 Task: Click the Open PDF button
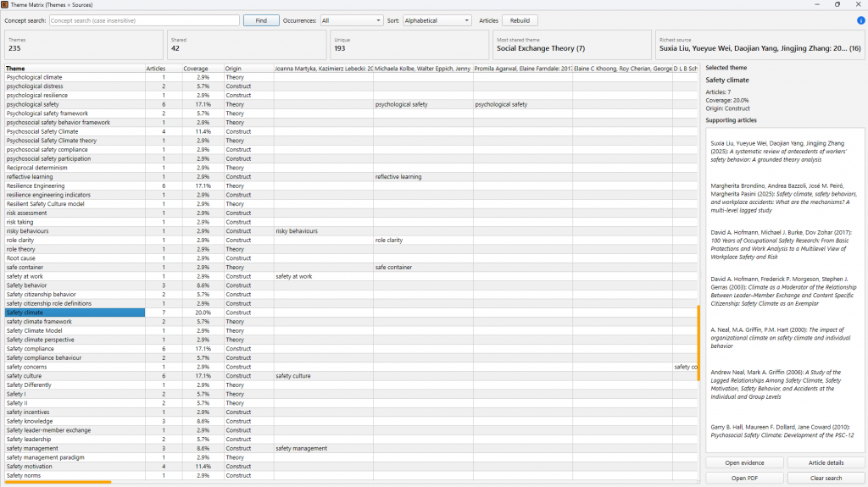744,479
